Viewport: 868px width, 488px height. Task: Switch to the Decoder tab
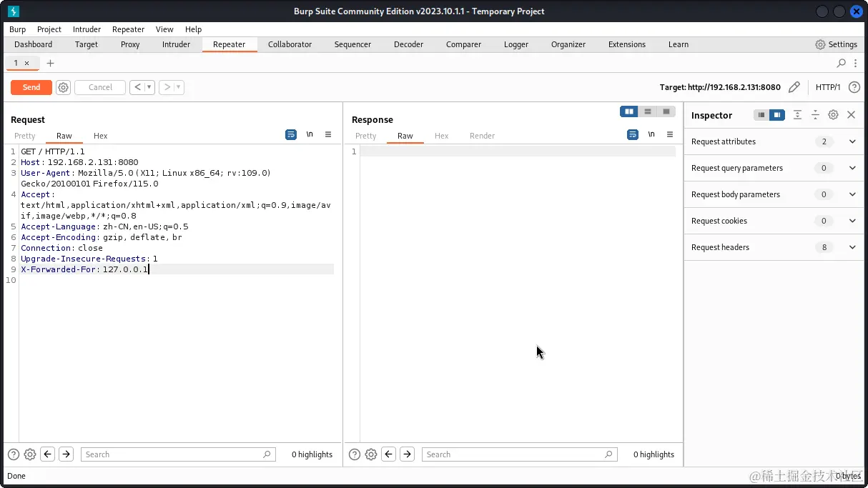pyautogui.click(x=408, y=44)
